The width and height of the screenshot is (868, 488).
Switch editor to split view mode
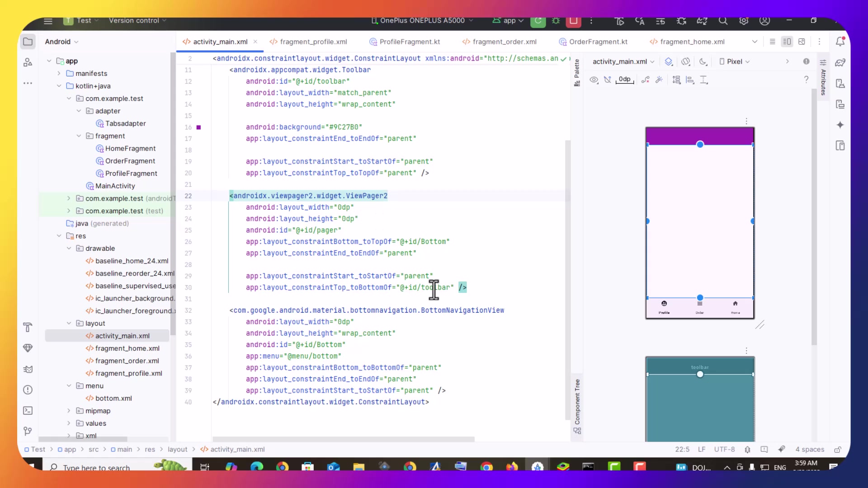tap(787, 42)
